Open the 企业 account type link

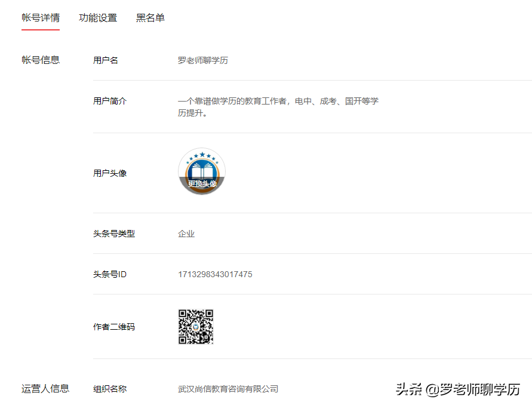pos(187,234)
